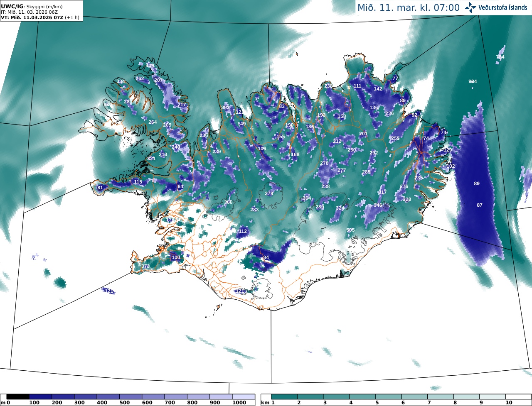Click visibility value 292 on the map
The image size is (532, 406).
click(x=374, y=153)
